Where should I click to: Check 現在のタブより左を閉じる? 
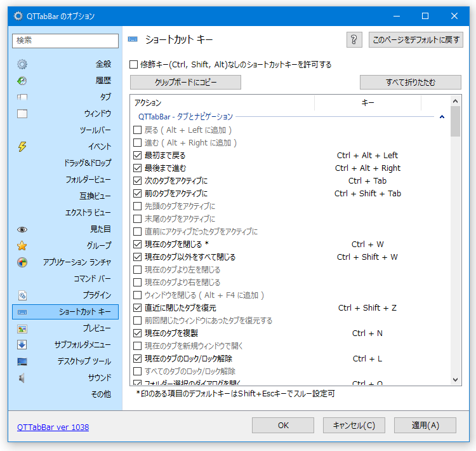tap(138, 270)
